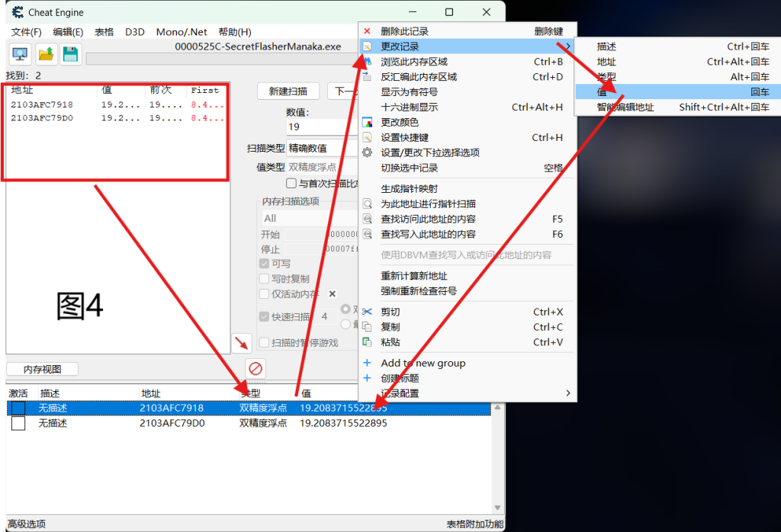Expand the 记录配置 submenu arrow
781x532 pixels.
tap(567, 393)
